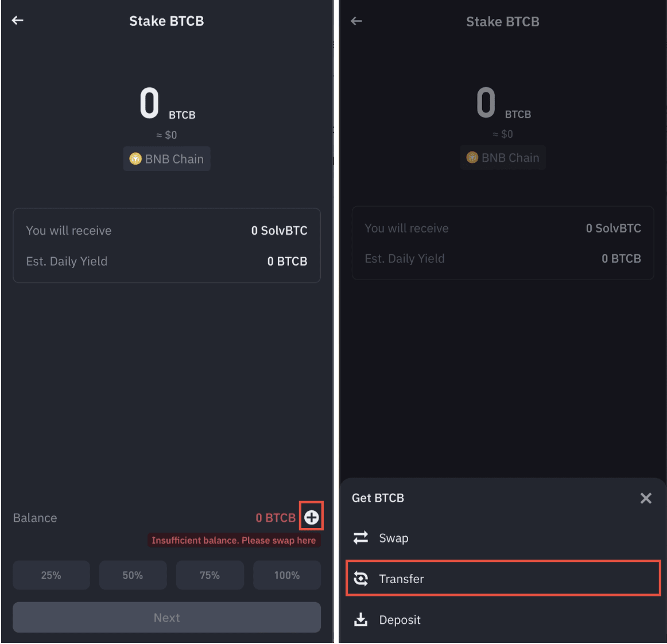Click dimmed BNB Chain coin icon on right screen
This screenshot has height=644, width=667.
pos(472,157)
